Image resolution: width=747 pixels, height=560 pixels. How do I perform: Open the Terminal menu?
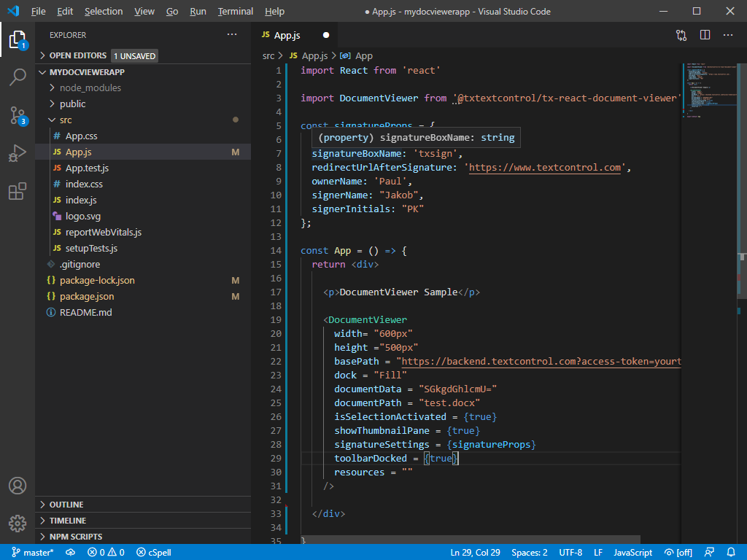236,12
